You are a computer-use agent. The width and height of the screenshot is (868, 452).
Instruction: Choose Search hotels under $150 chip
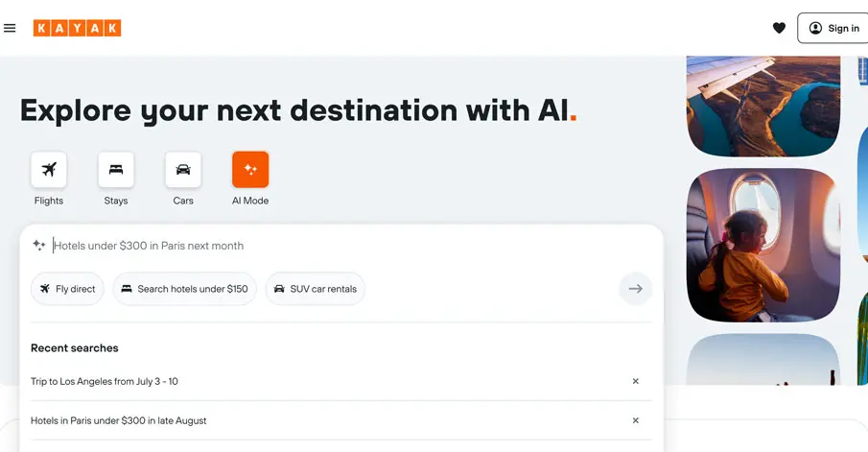(x=184, y=289)
